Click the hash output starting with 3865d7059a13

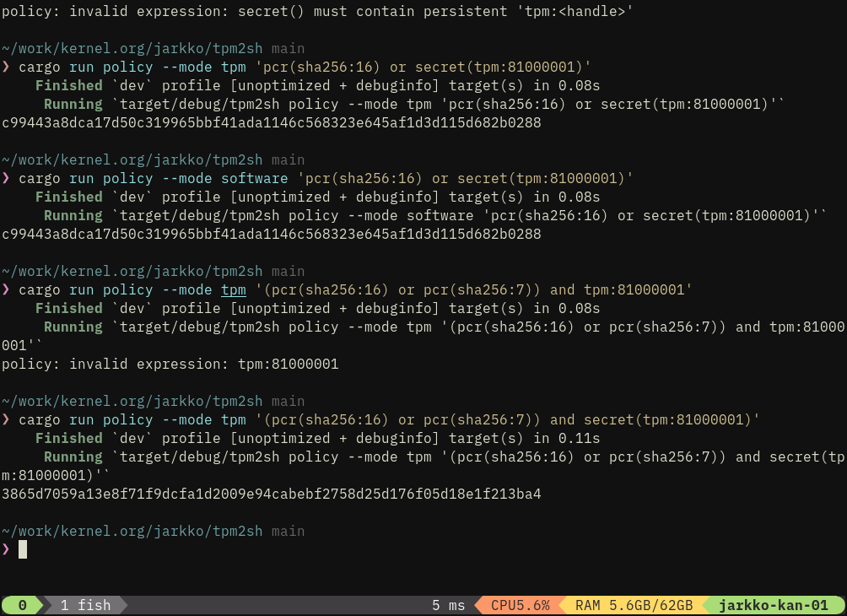click(271, 494)
